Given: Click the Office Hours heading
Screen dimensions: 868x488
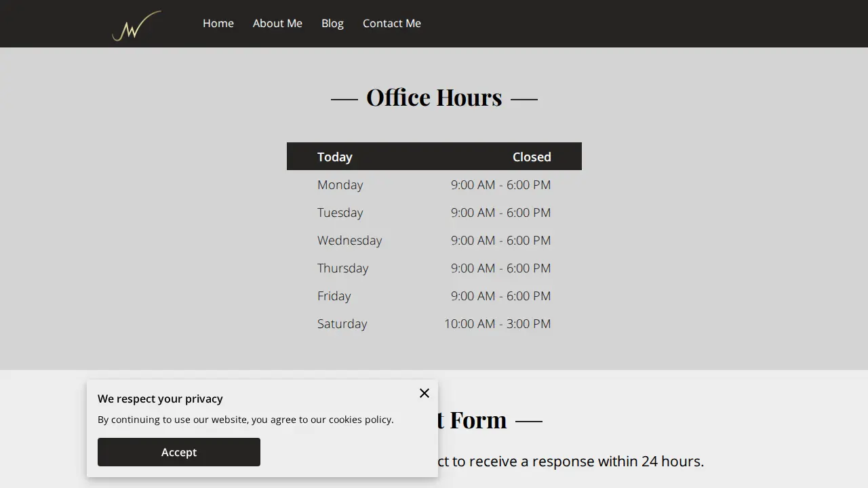Looking at the screenshot, I should click(434, 98).
